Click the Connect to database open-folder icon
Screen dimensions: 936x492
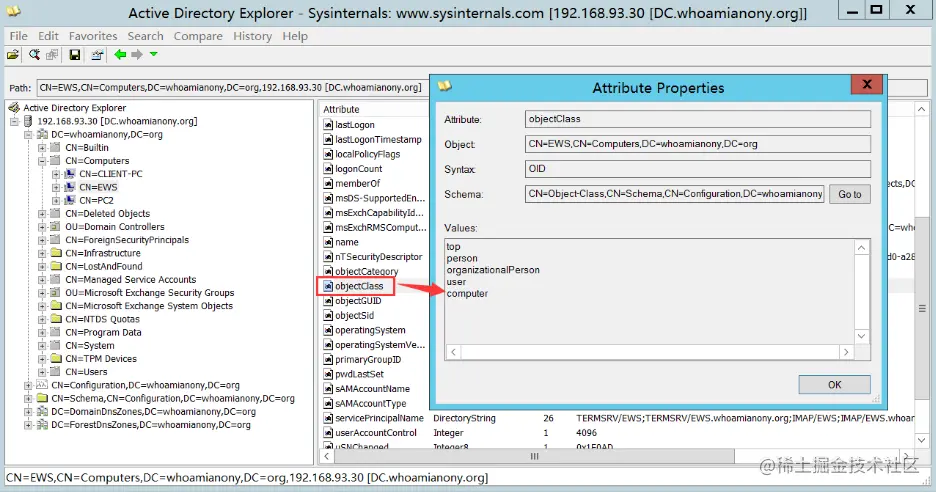[x=13, y=55]
